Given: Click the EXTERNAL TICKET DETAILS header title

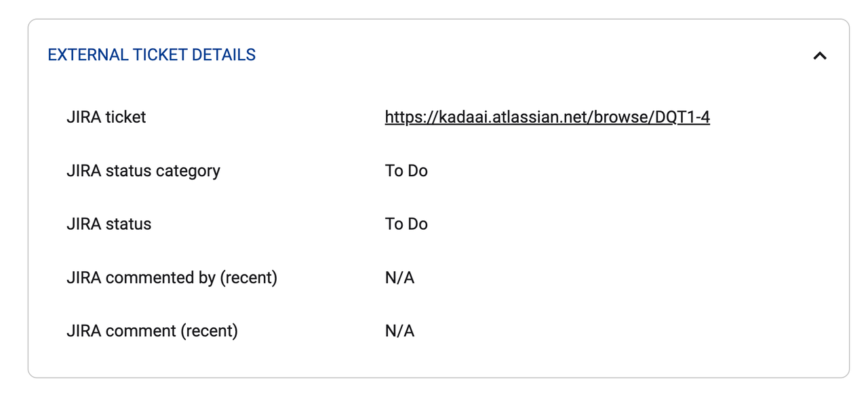Looking at the screenshot, I should 151,55.
